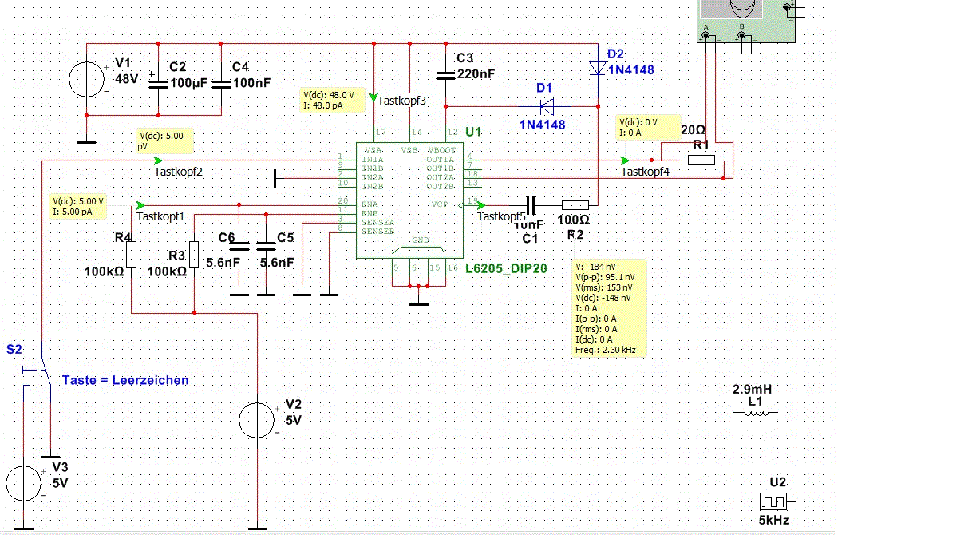The image size is (980, 535).
Task: Select the Tastkopf4 readout 'V(dc): 0 V'
Action: [638, 122]
